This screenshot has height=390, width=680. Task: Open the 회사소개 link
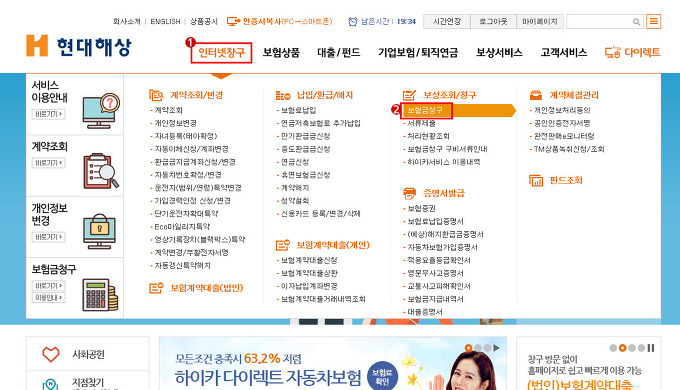[127, 21]
